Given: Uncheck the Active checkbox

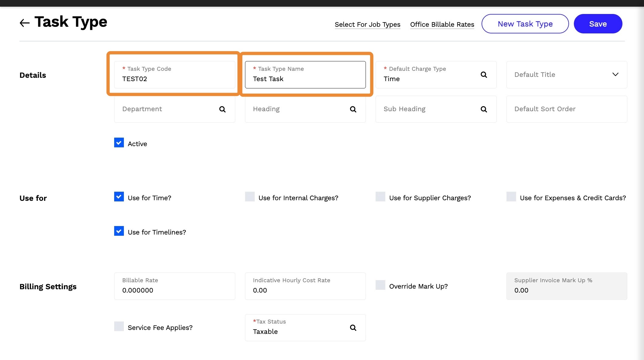Looking at the screenshot, I should coord(119,143).
